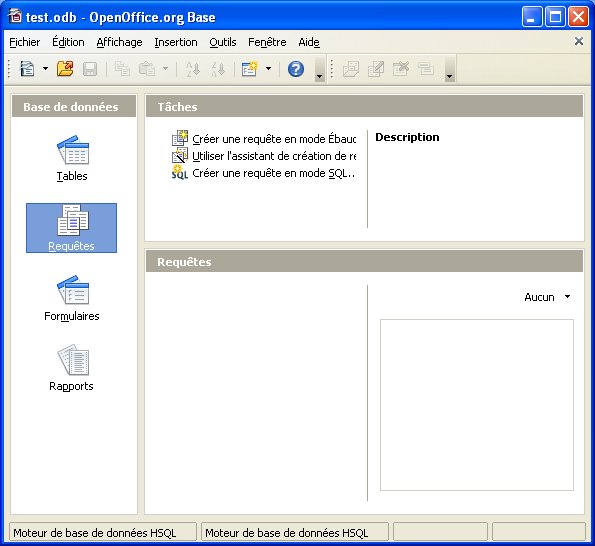Select Requêtes in database pane

71,228
